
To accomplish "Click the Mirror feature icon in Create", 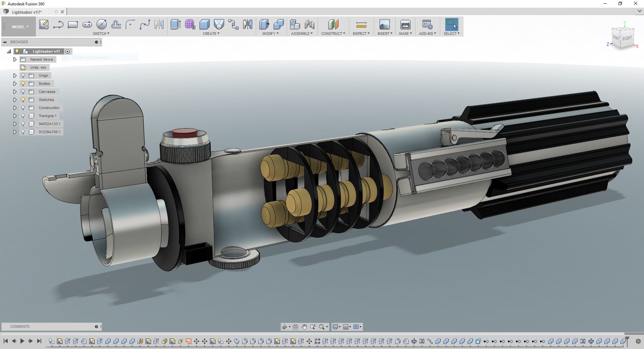I will pos(248,24).
